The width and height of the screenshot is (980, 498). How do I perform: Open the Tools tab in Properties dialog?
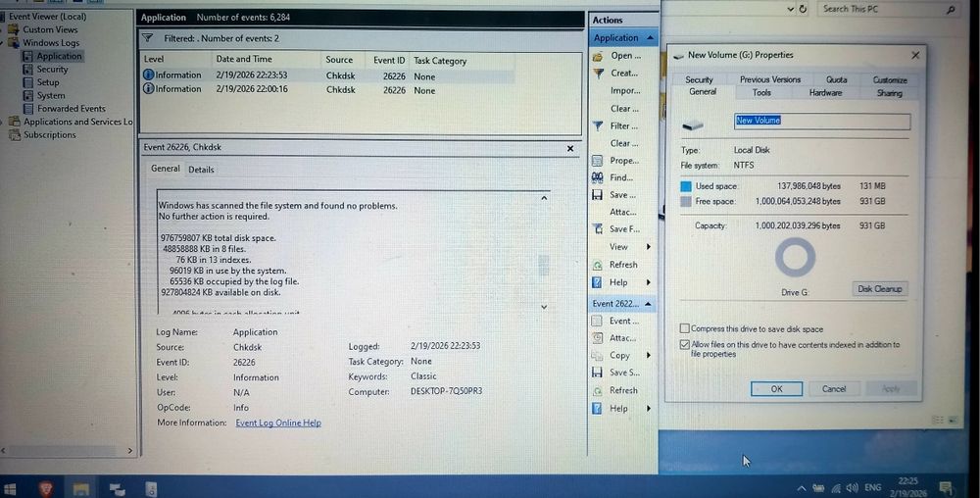pyautogui.click(x=761, y=92)
